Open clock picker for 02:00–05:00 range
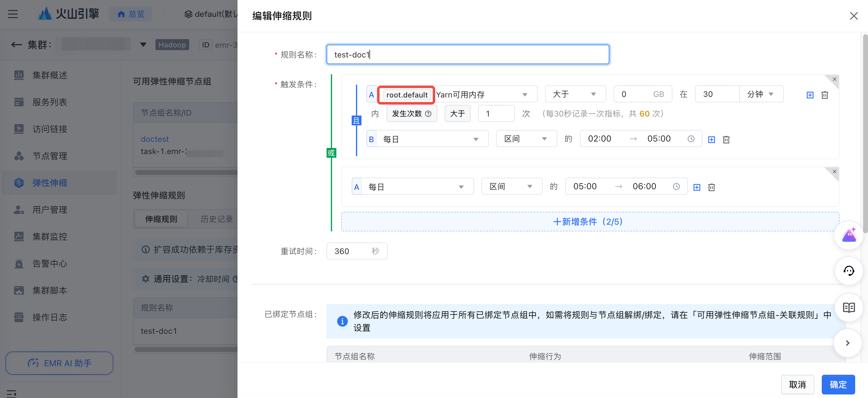Viewport: 868px width, 398px height. coord(691,139)
